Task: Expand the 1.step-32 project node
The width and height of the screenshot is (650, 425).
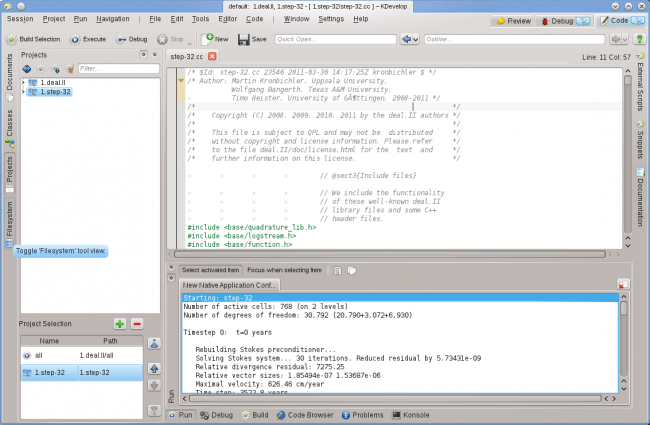Action: [x=23, y=92]
